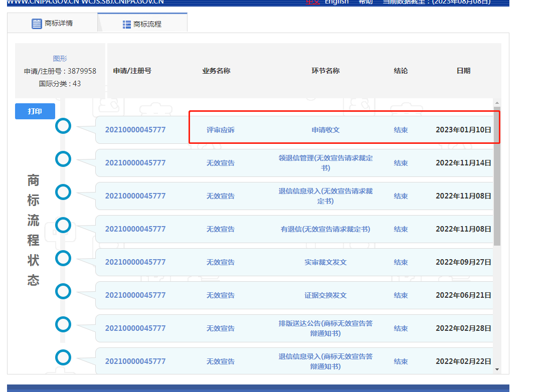The height and width of the screenshot is (392, 545).
Task: Click the 证据交换发文 stage link
Action: tap(325, 295)
